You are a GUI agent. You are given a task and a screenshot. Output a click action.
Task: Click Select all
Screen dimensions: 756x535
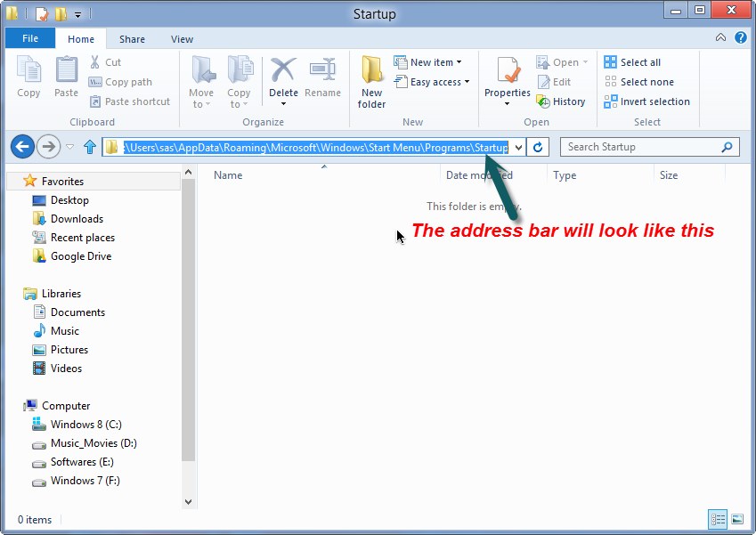[x=632, y=62]
